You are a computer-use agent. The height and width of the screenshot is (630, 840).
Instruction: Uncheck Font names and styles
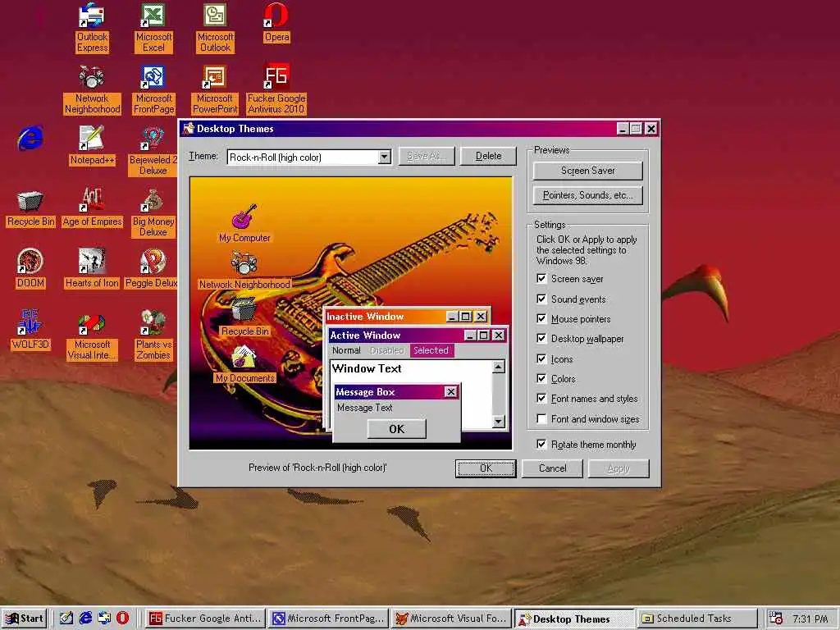pyautogui.click(x=541, y=399)
